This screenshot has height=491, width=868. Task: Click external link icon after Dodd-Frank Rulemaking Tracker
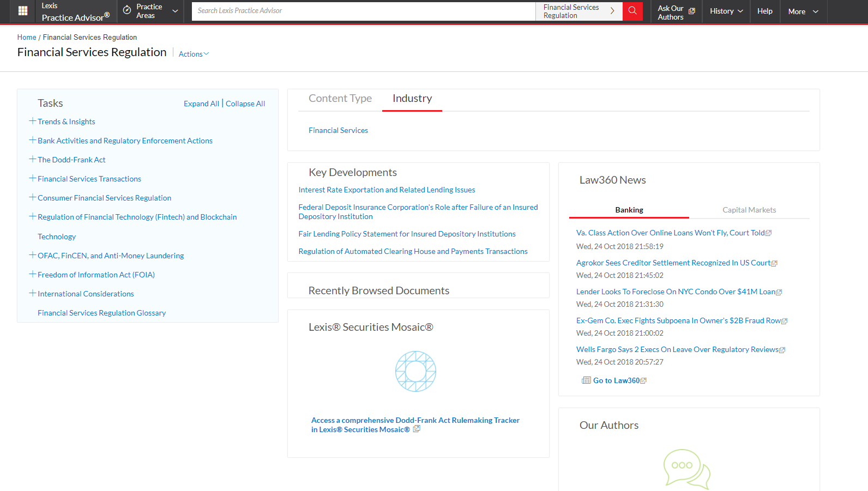coord(417,429)
